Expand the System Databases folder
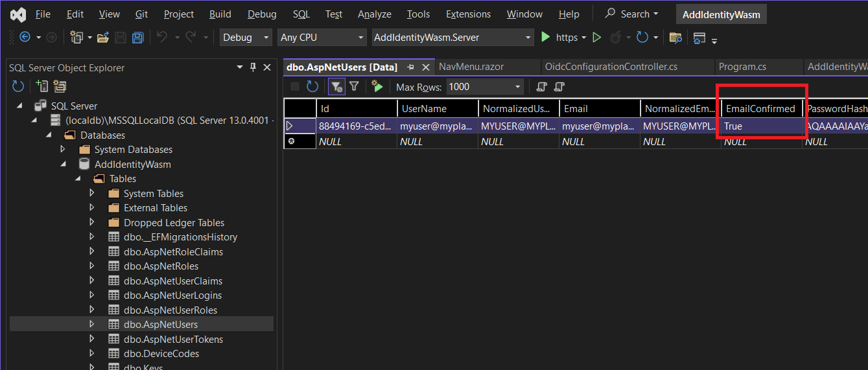 63,149
